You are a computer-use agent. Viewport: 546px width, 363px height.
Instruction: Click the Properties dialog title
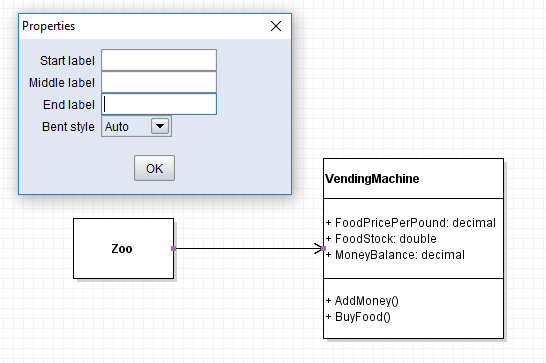(x=48, y=26)
